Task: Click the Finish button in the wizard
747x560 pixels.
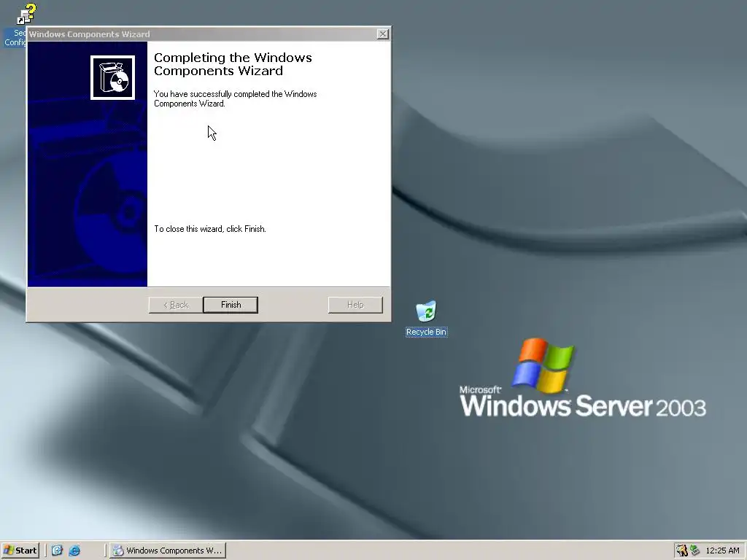Action: coord(231,305)
